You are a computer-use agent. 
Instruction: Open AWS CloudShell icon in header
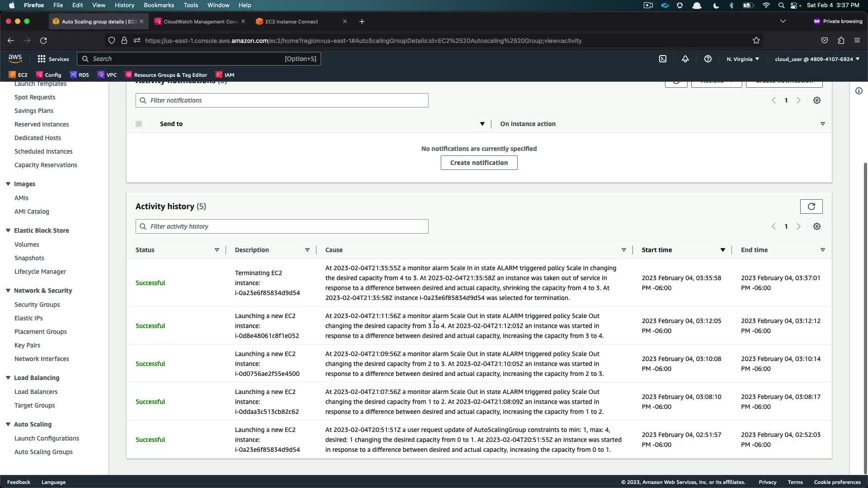(x=663, y=59)
